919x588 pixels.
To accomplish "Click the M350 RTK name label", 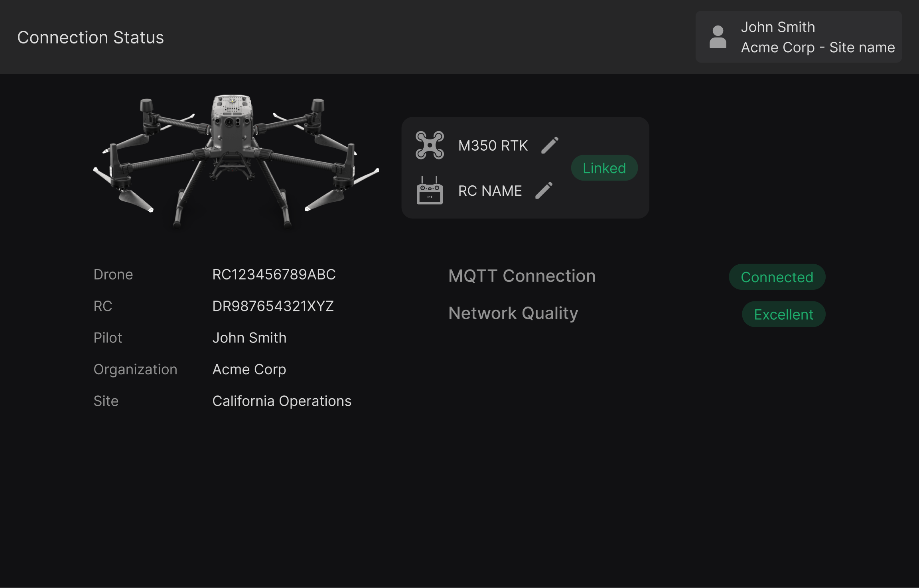I will pyautogui.click(x=493, y=146).
